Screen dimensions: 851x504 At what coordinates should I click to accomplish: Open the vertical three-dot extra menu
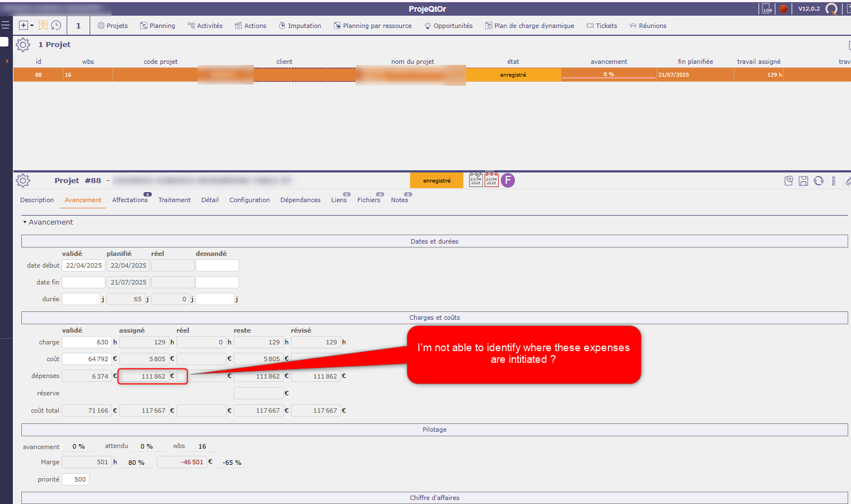click(x=834, y=181)
